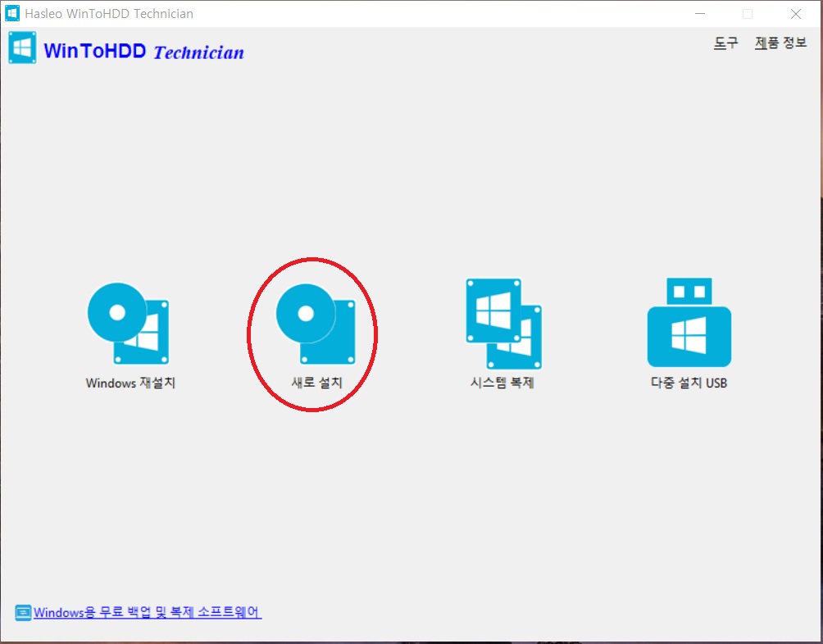Click the monitor icon beside the backup software link

coord(23,613)
